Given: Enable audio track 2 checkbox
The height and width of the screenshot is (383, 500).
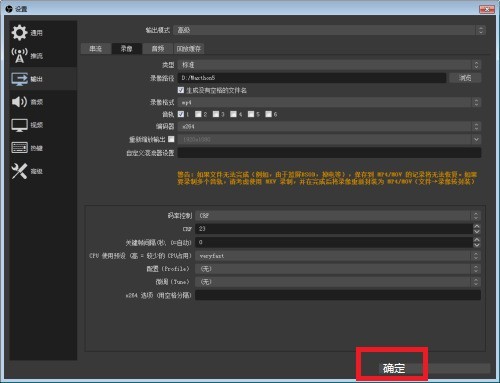Looking at the screenshot, I should click(198, 114).
